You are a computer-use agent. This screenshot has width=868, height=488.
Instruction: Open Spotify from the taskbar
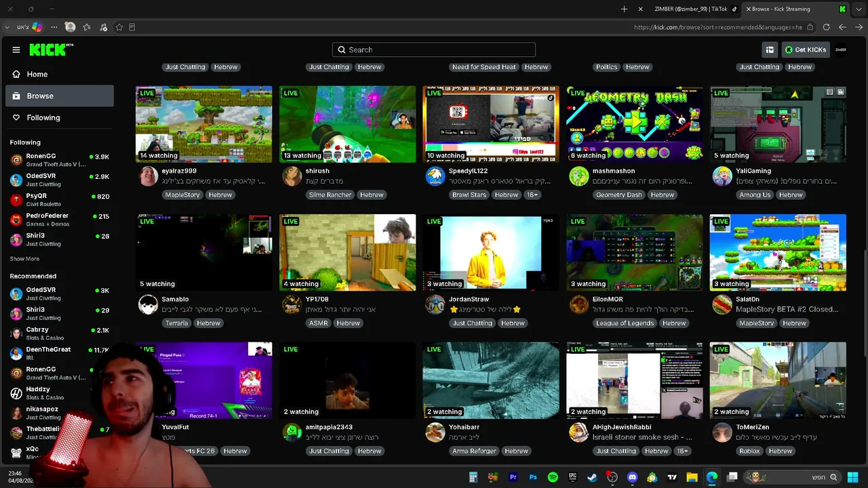(x=553, y=477)
